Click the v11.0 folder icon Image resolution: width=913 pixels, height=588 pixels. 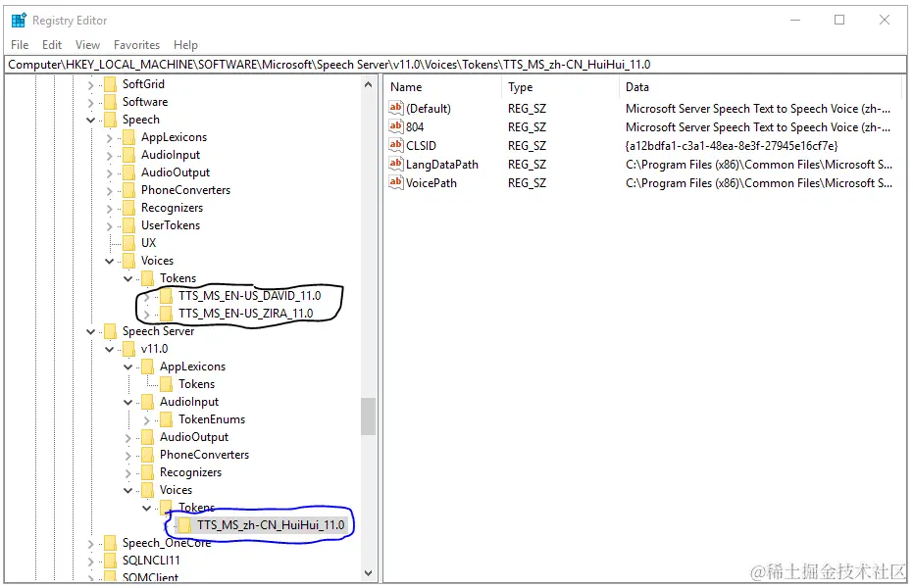coord(128,349)
